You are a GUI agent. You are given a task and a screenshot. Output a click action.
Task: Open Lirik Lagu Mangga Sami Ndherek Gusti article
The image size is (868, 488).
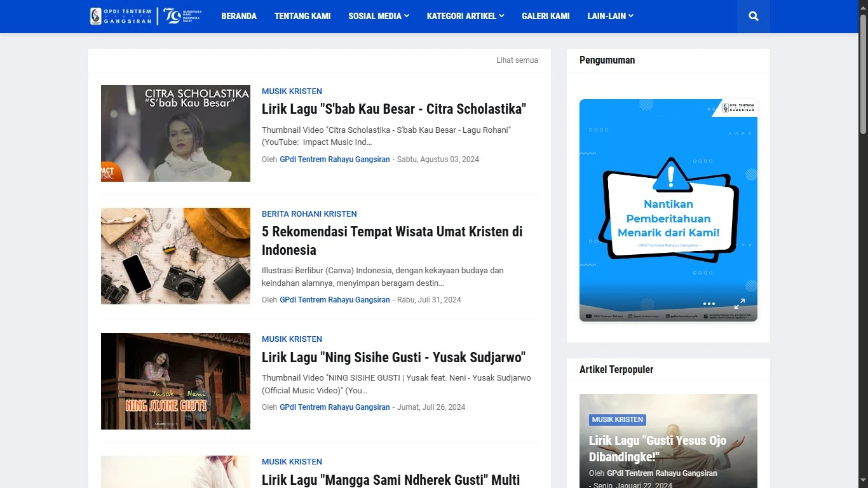(x=391, y=479)
